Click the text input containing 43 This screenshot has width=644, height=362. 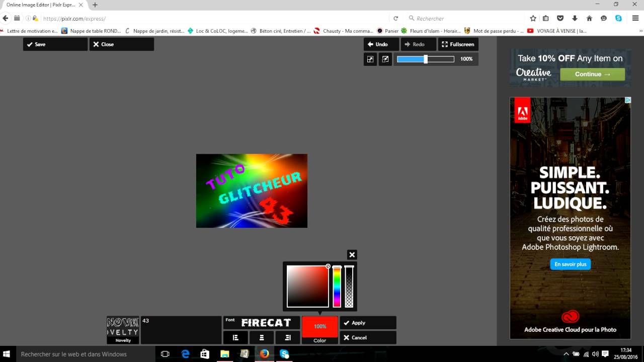point(181,330)
